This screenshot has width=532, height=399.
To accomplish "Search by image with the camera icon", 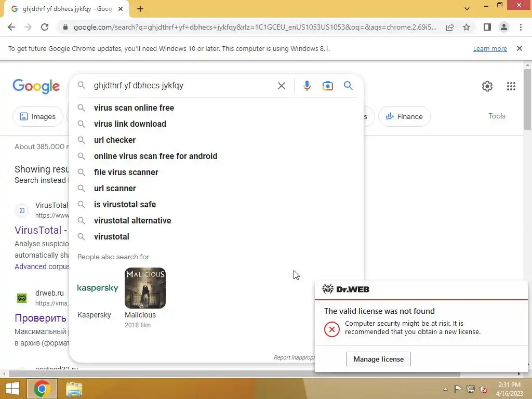I will (327, 86).
